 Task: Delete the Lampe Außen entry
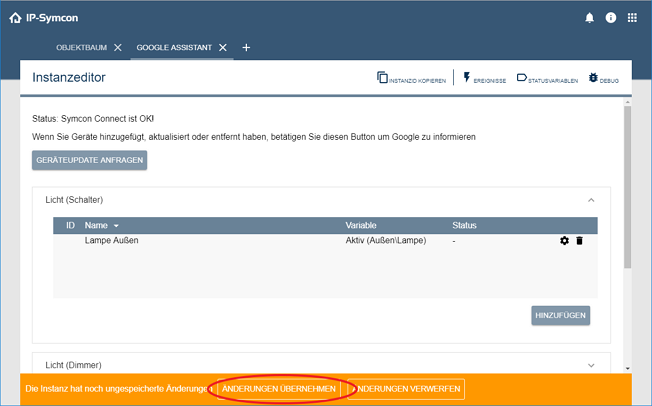tap(579, 241)
